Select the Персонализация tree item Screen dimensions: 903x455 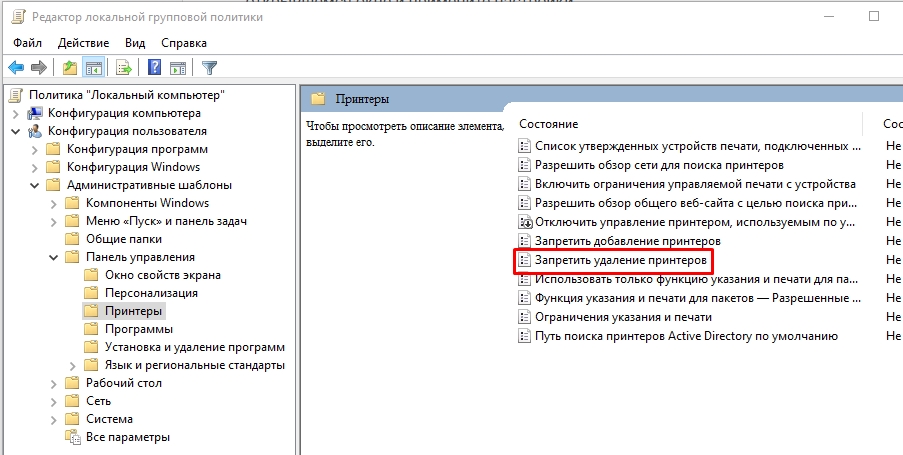[x=151, y=293]
